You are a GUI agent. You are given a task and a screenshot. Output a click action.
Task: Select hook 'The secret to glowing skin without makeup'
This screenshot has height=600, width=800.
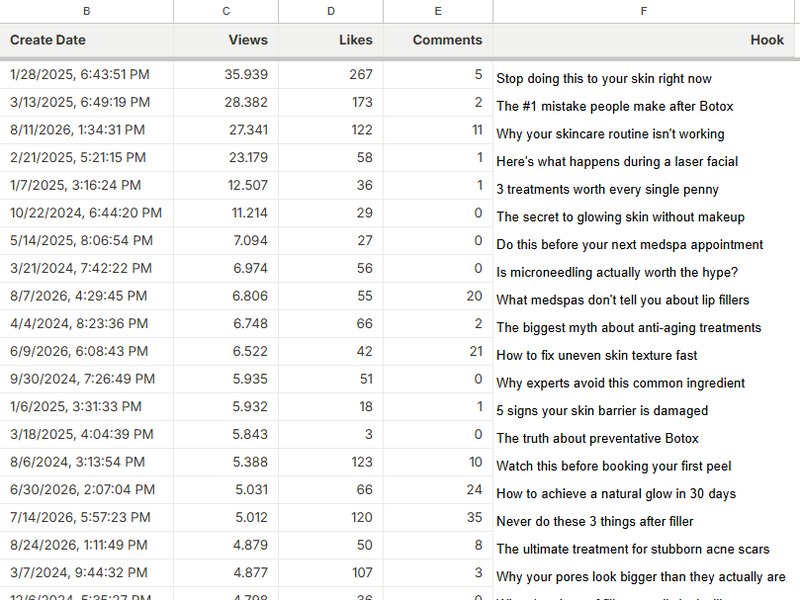(x=644, y=216)
